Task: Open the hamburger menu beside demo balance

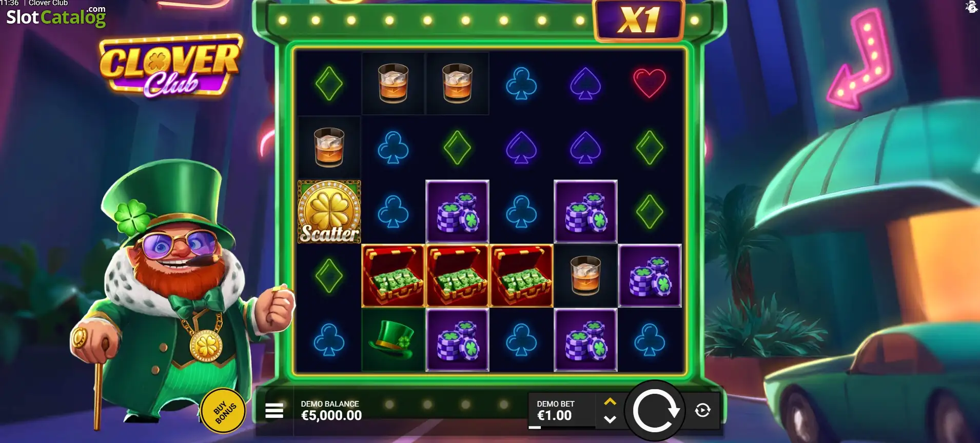Action: (275, 410)
